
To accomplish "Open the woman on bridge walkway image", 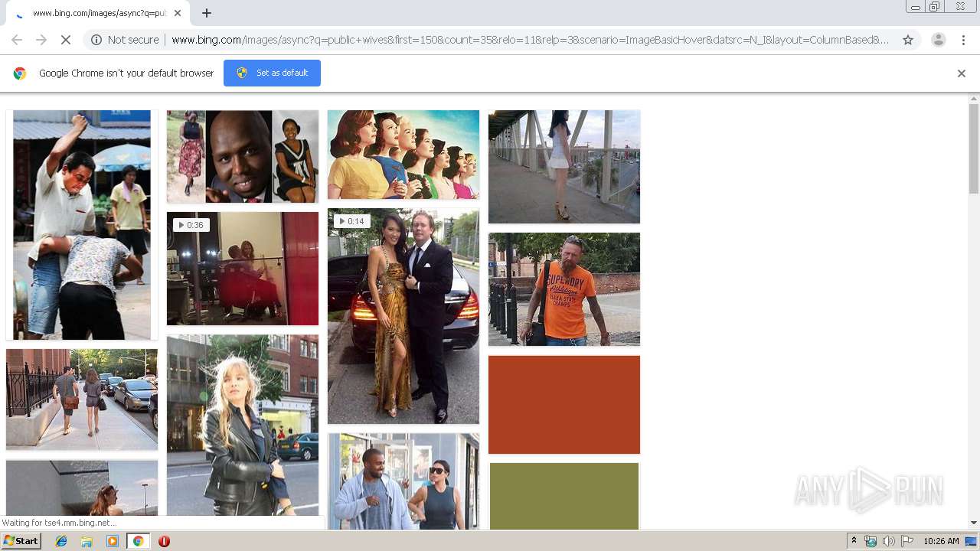I will click(564, 167).
